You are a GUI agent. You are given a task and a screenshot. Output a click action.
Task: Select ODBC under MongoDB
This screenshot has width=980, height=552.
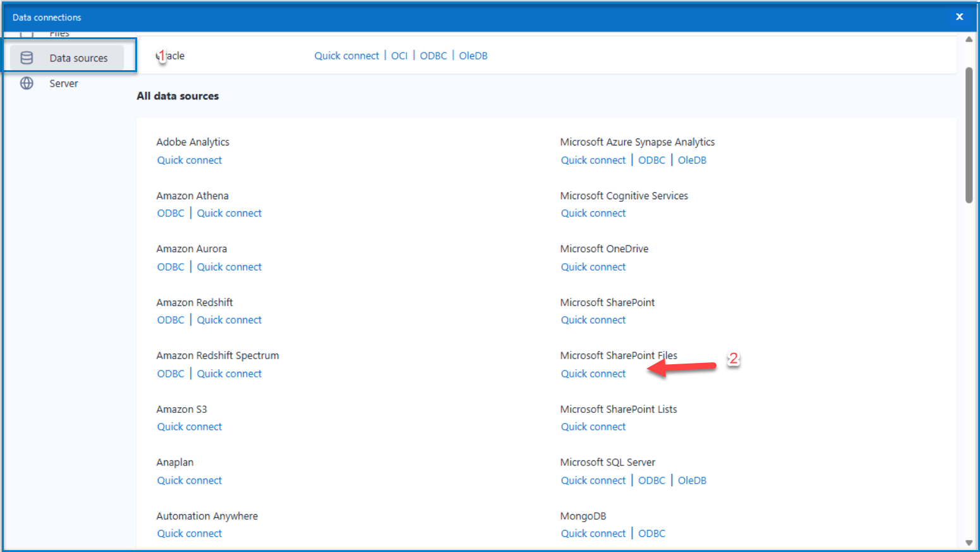[x=651, y=534]
